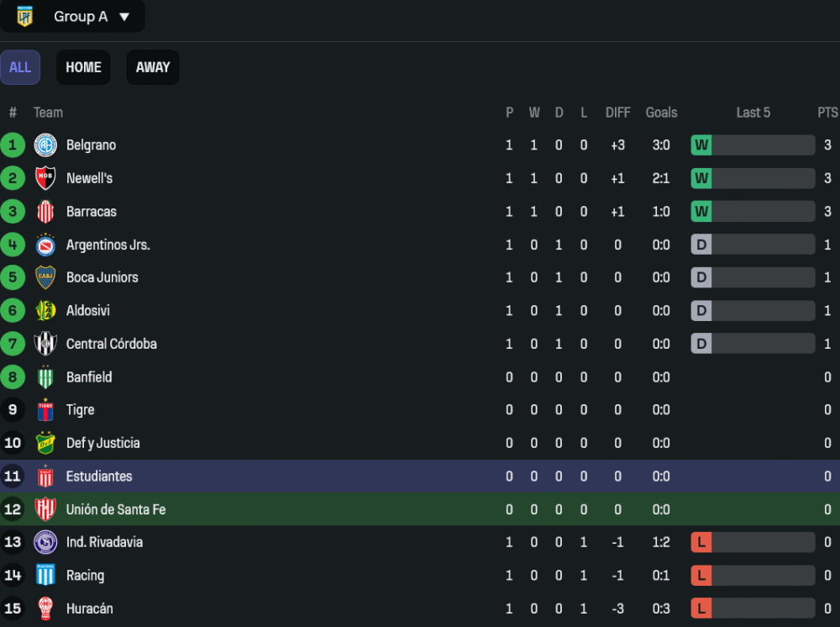Click the Boca Juniors crest icon
This screenshot has height=627, width=840.
(45, 277)
